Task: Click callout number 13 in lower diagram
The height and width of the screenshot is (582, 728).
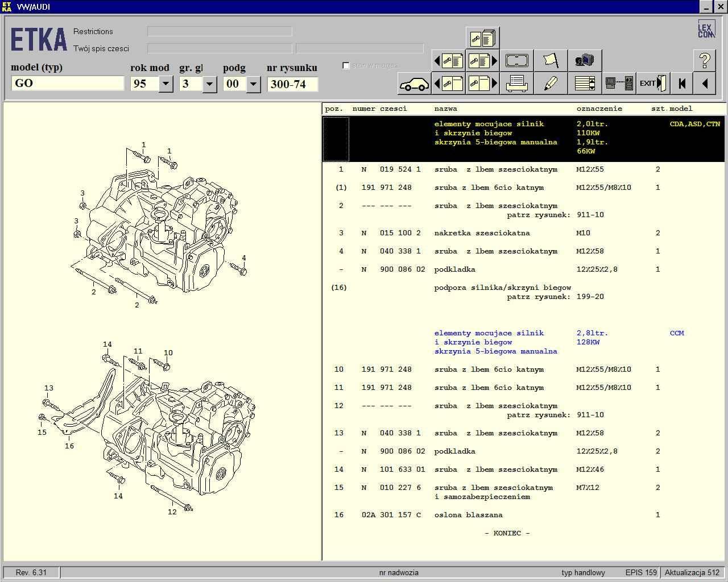Action: pyautogui.click(x=49, y=388)
